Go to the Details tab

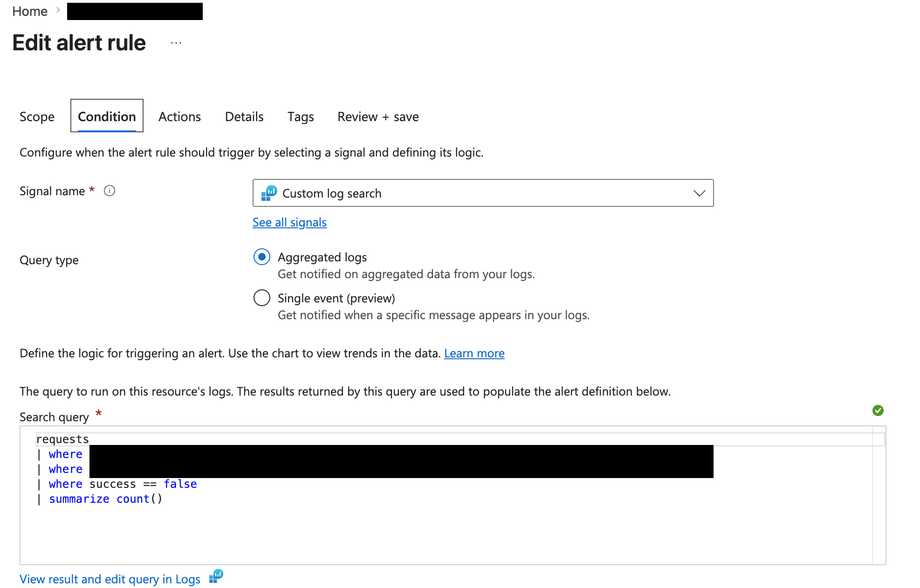click(244, 116)
